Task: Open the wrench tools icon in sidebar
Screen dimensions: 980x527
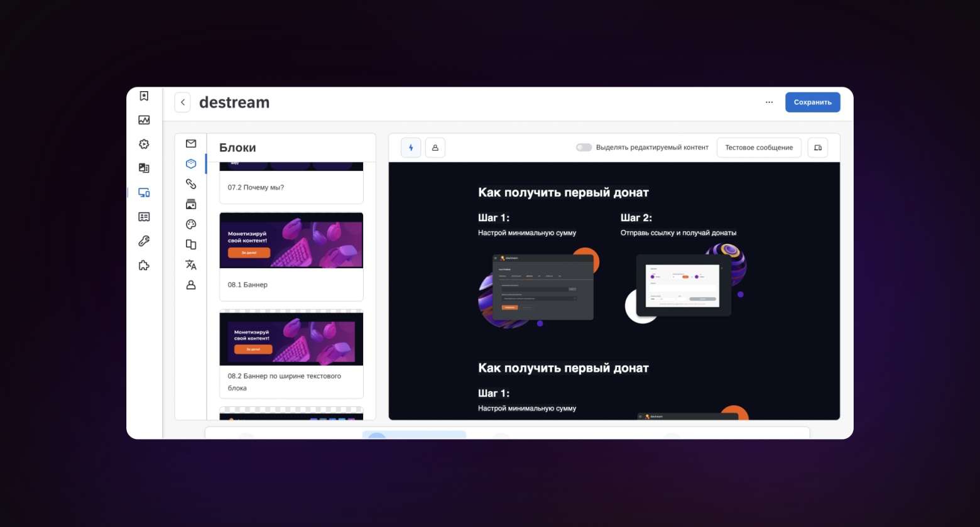Action: (144, 241)
